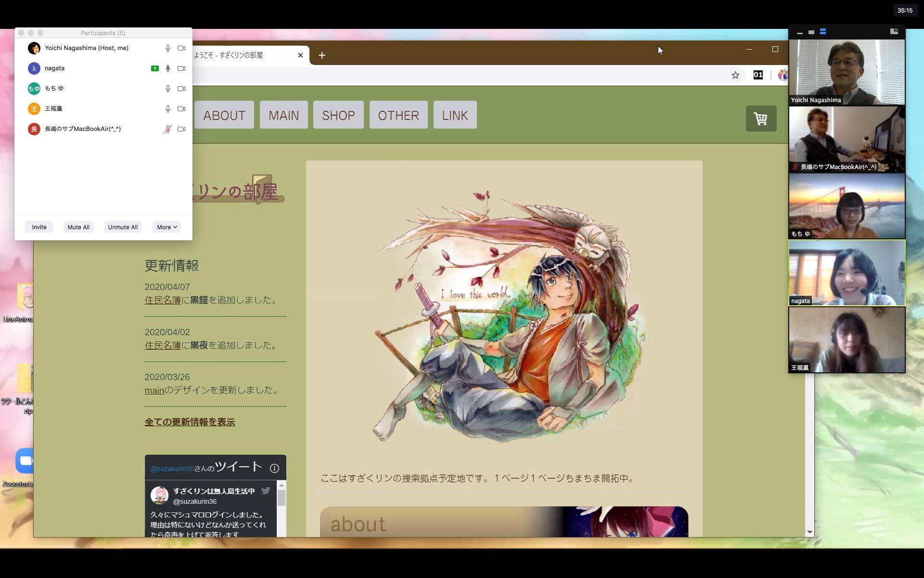Open the shopping cart icon on the website
Image resolution: width=924 pixels, height=578 pixels.
coord(761,118)
